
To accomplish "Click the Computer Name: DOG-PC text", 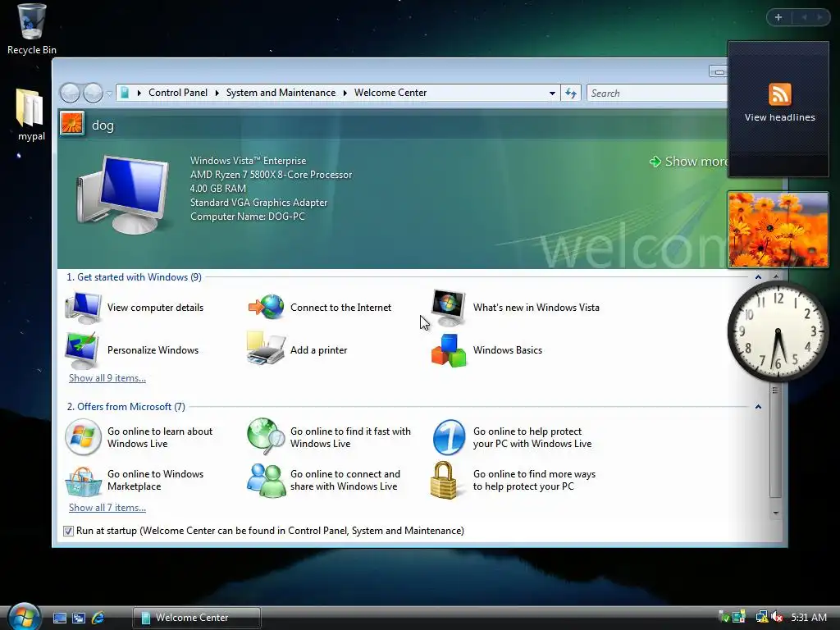I will click(248, 217).
